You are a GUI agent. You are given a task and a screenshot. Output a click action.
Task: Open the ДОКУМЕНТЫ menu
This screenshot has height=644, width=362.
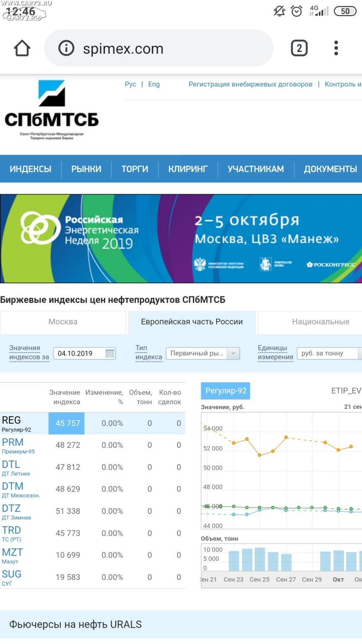click(x=331, y=169)
